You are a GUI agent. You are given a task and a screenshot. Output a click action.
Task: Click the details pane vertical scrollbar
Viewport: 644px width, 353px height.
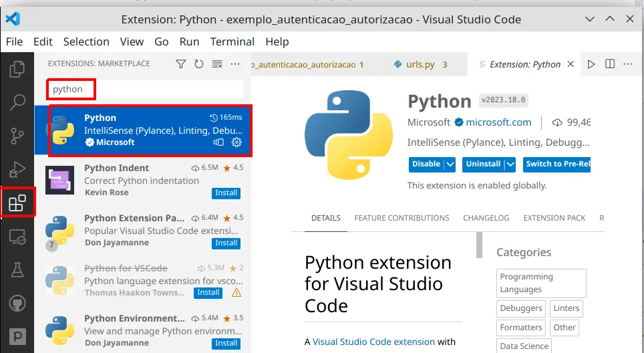479,245
